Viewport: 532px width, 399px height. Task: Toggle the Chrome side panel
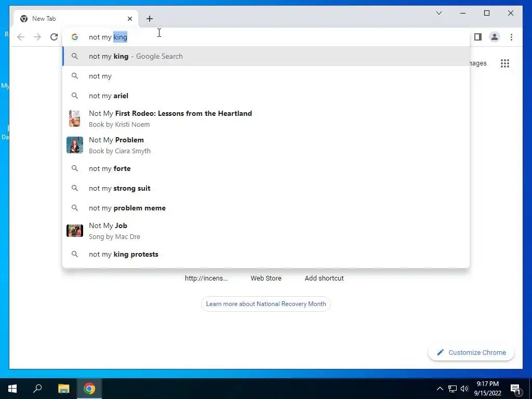[478, 37]
